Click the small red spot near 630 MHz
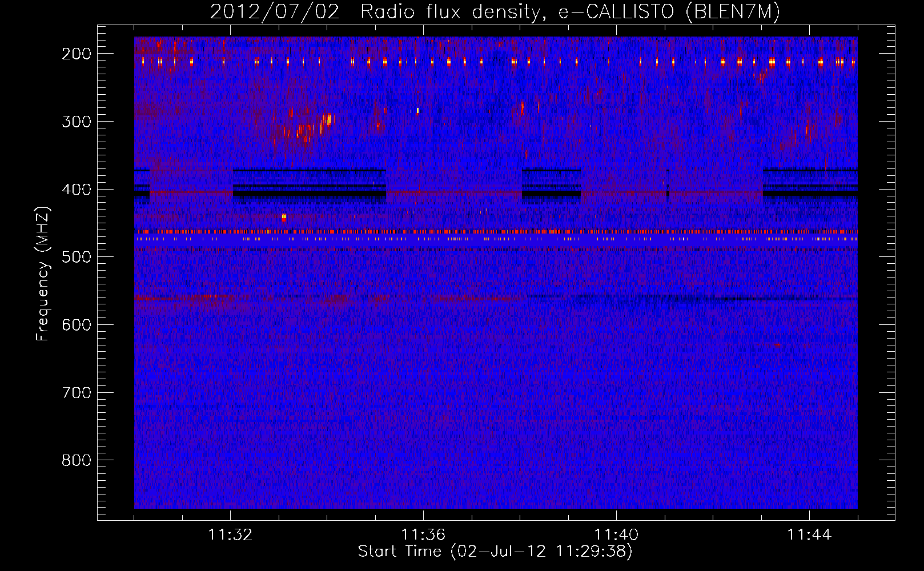The height and width of the screenshot is (571, 924). click(777, 345)
